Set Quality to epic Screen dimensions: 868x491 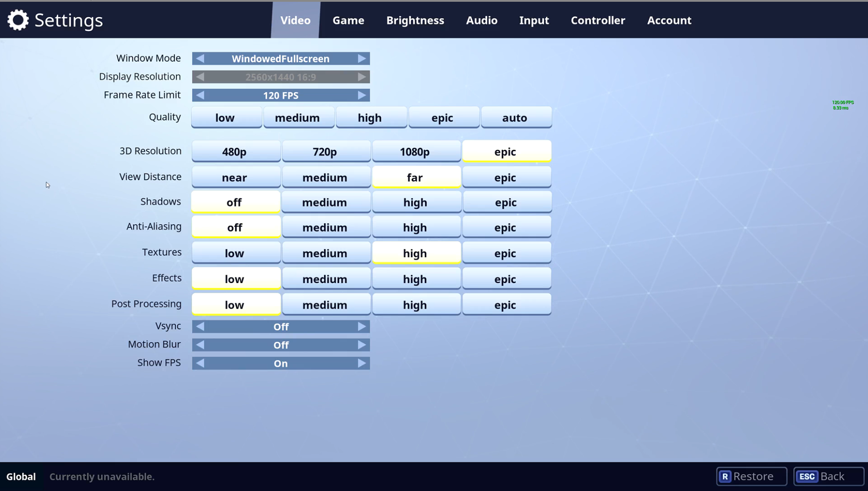[x=444, y=117]
